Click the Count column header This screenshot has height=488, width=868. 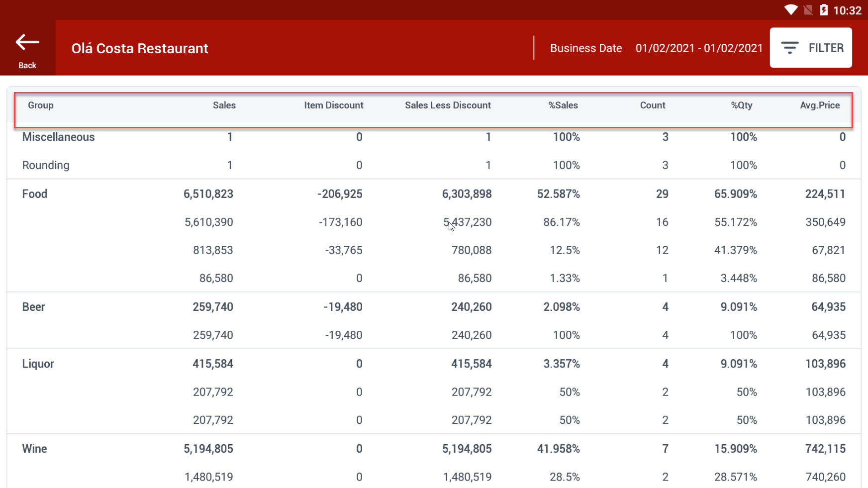coord(652,105)
